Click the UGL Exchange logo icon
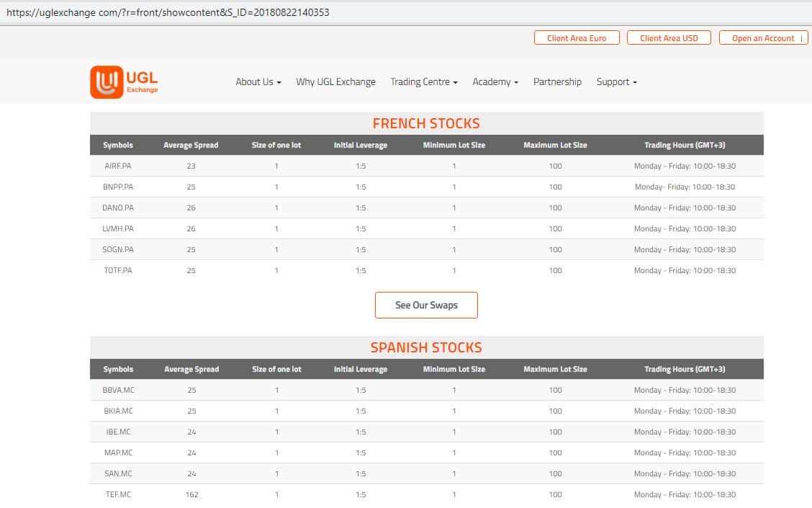This screenshot has width=812, height=508. (107, 82)
